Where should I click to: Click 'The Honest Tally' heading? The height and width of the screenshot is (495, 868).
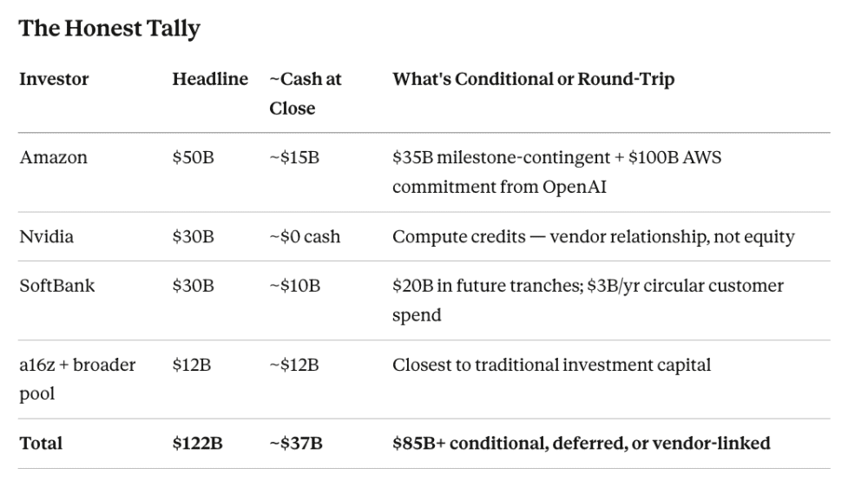109,29
